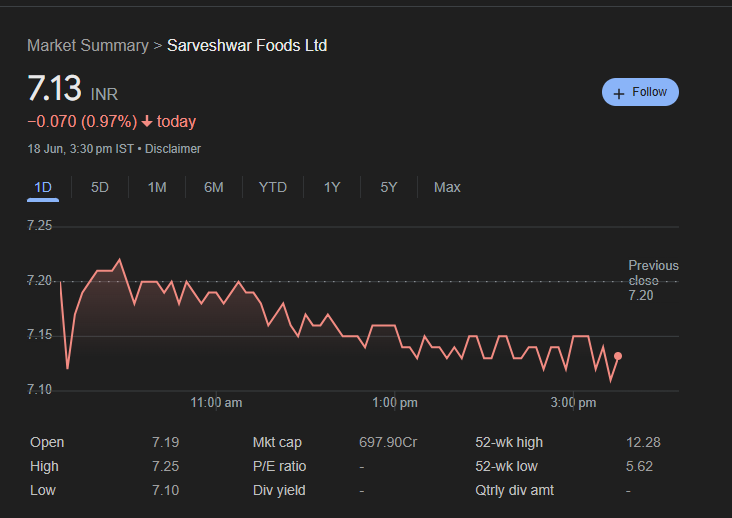Open the Market Summary breadcrumb link
The image size is (732, 518).
88,46
